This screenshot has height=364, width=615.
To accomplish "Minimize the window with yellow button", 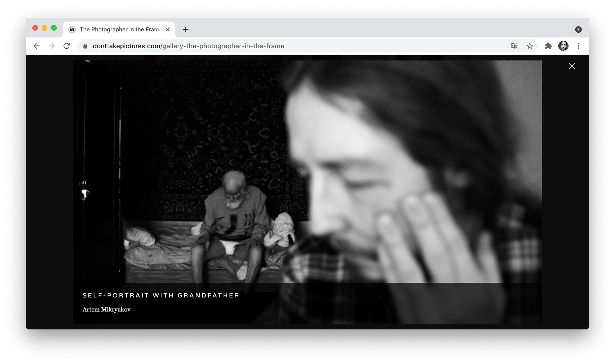I will [x=45, y=28].
